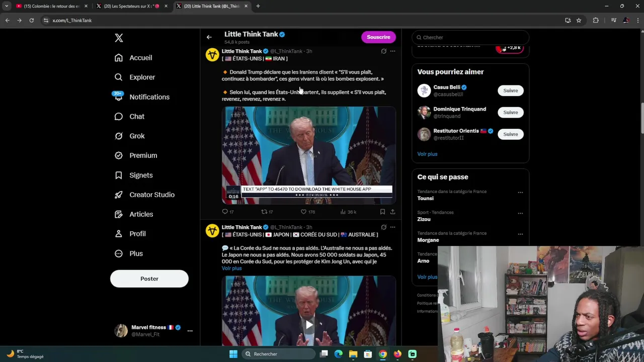
Task: Open the Windows Start menu
Action: 233,354
